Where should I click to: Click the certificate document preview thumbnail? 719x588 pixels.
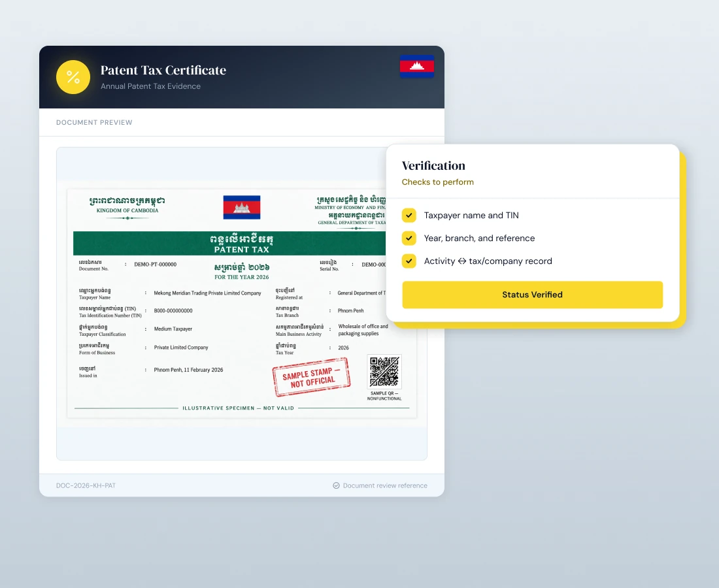click(x=242, y=303)
